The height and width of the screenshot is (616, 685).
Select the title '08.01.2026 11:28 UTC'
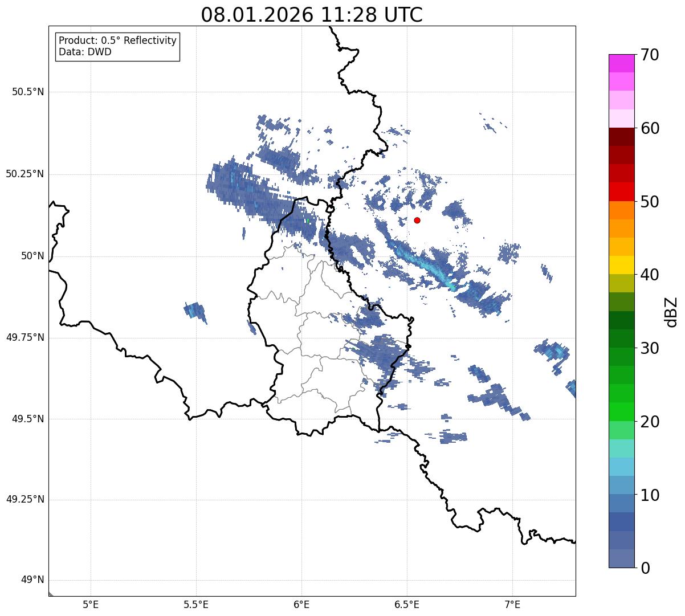click(x=312, y=15)
